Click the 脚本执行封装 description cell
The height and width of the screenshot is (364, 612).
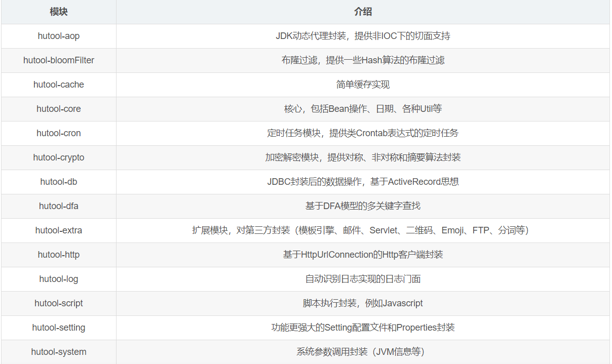(x=363, y=303)
